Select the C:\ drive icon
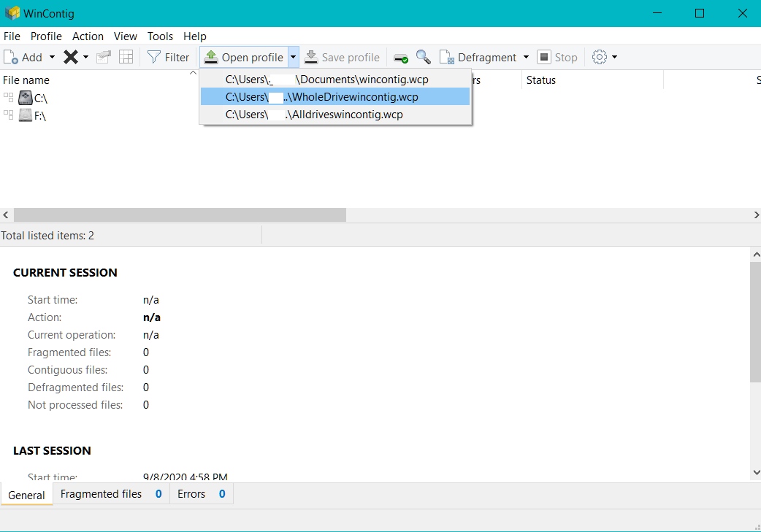 (26, 98)
